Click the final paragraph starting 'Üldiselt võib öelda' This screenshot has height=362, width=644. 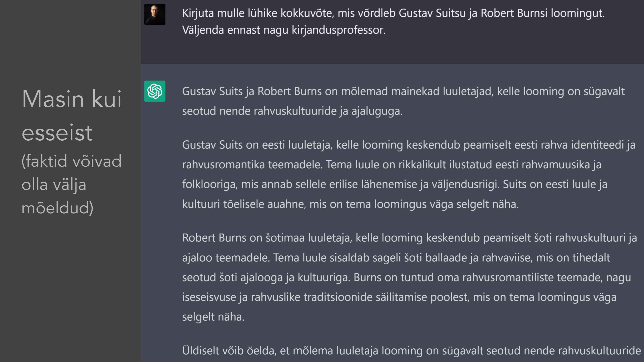(x=412, y=350)
